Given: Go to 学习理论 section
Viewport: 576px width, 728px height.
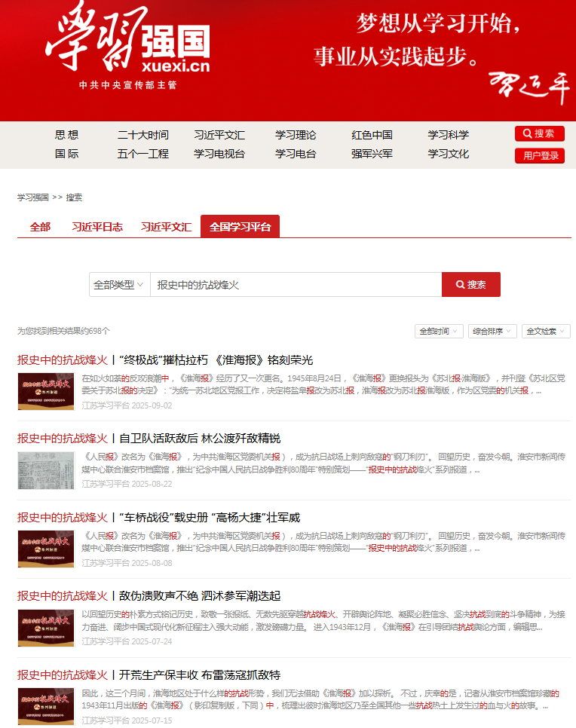Looking at the screenshot, I should tap(296, 135).
